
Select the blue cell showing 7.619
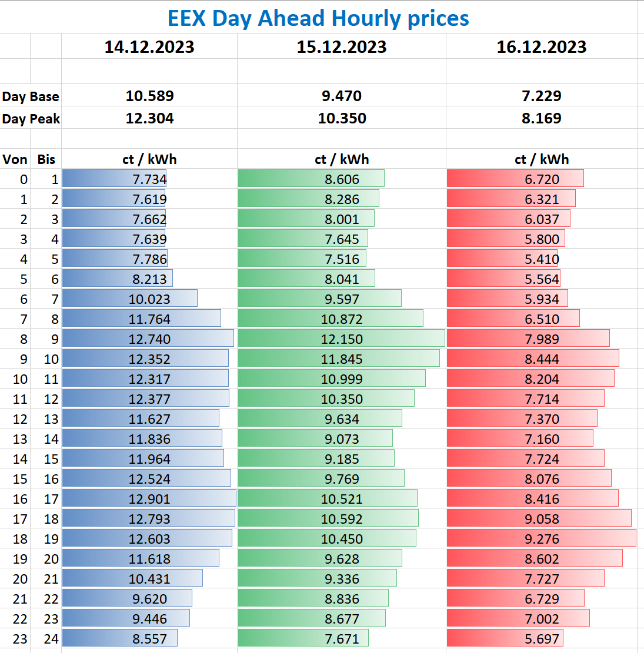tap(149, 199)
